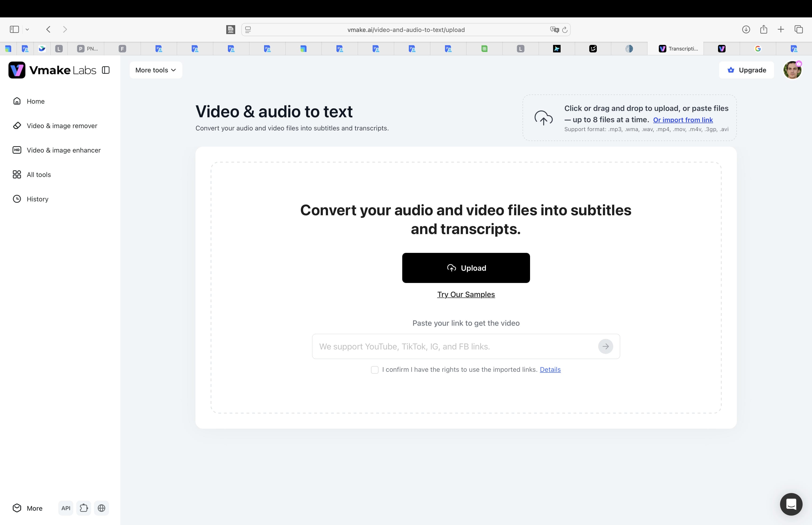Viewport: 812px width, 525px height.
Task: Expand the Safari tab group chevron
Action: tap(27, 29)
